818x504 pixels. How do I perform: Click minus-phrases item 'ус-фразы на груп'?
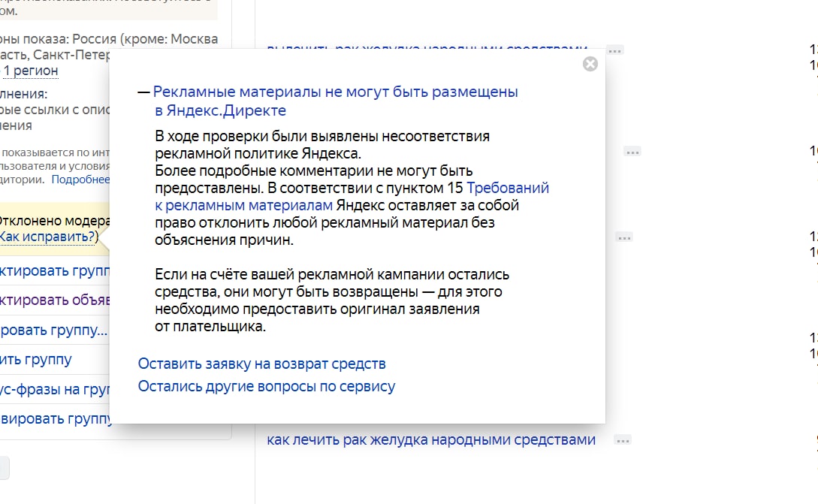click(x=55, y=389)
